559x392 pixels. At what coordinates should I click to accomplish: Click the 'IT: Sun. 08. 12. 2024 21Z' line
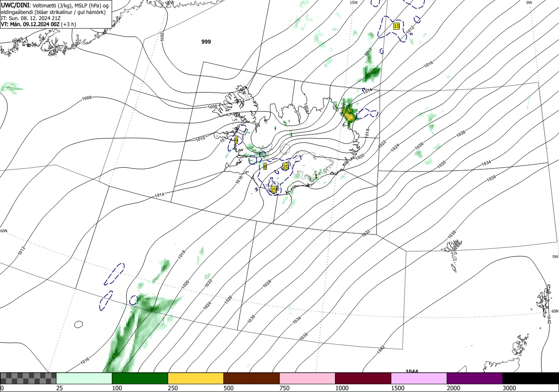pos(30,18)
